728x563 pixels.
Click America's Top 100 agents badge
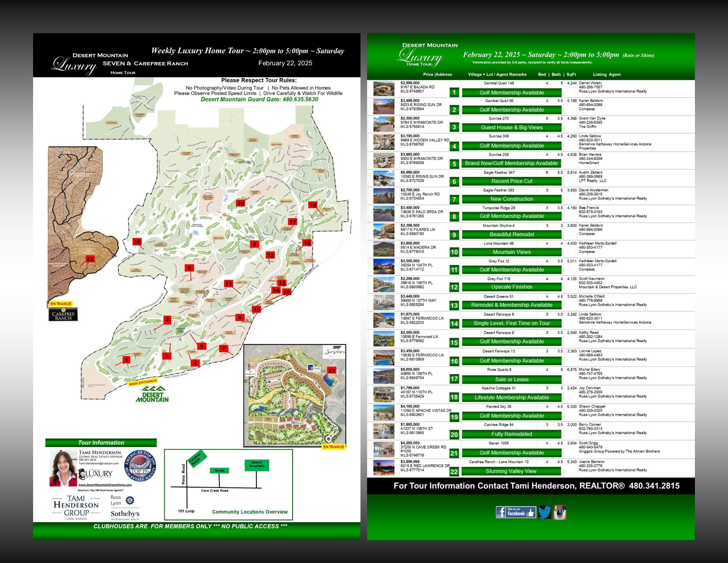tap(140, 467)
